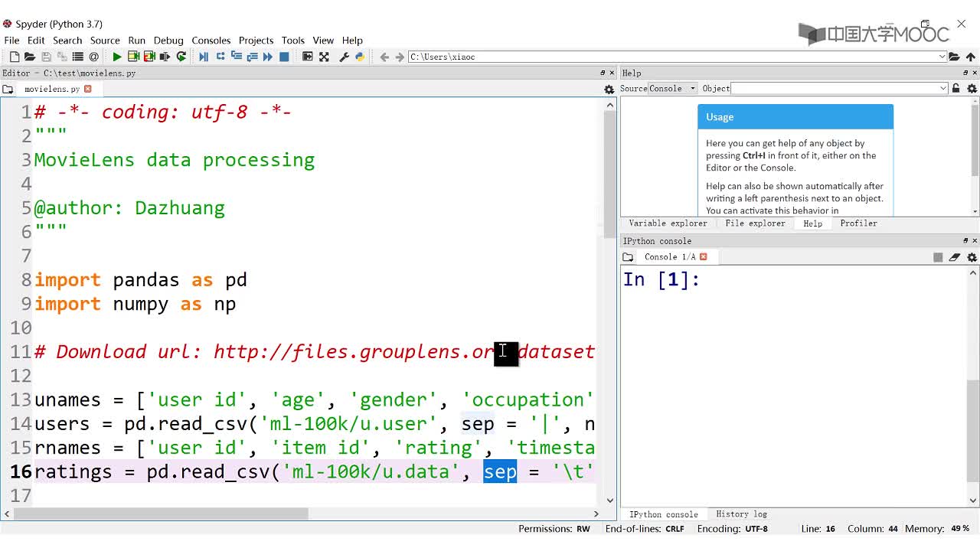Click debug Continue execution icon

pyautogui.click(x=268, y=57)
